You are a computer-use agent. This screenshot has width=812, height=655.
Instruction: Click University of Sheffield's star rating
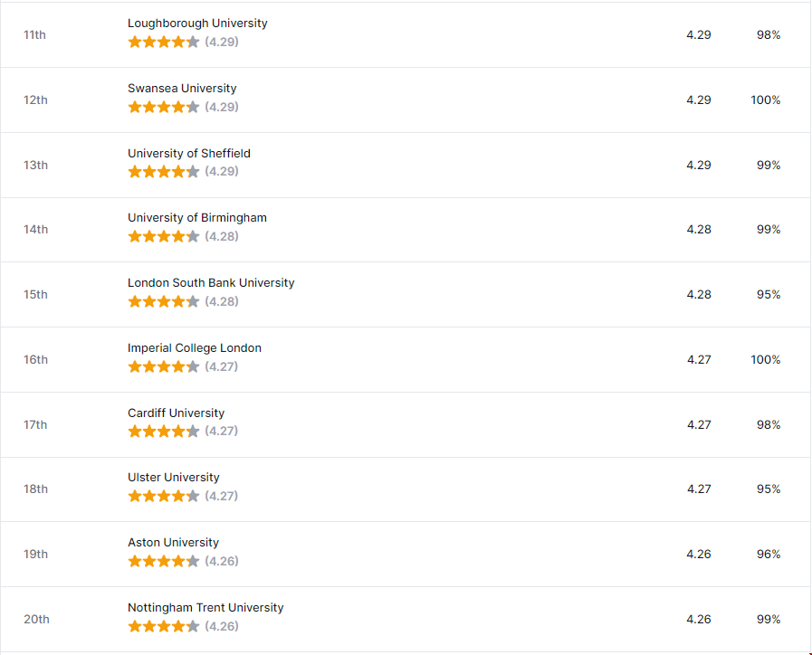click(x=163, y=172)
